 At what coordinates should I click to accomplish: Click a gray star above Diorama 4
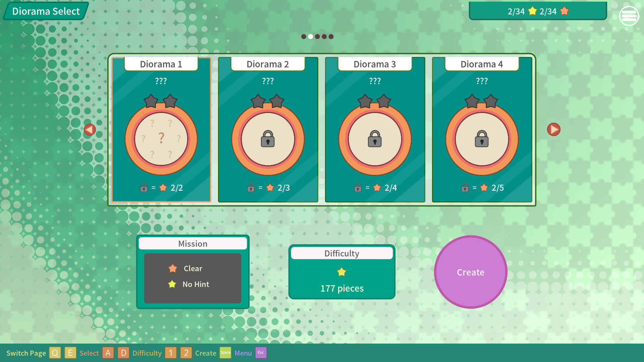click(472, 102)
